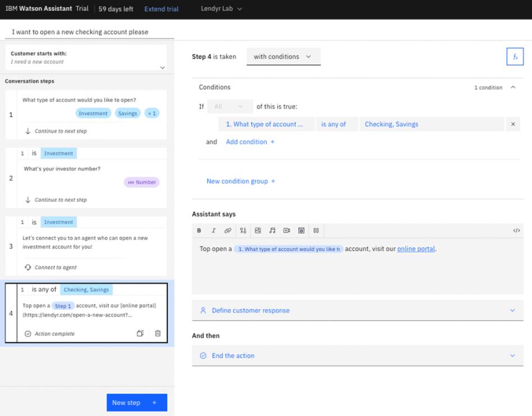
Task: Insert an image via the toolbar image icon
Action: point(258,230)
